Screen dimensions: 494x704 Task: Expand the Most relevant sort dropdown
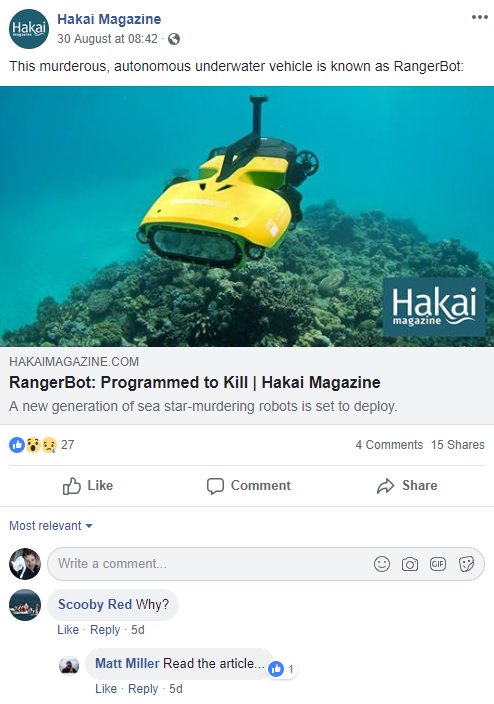51,526
